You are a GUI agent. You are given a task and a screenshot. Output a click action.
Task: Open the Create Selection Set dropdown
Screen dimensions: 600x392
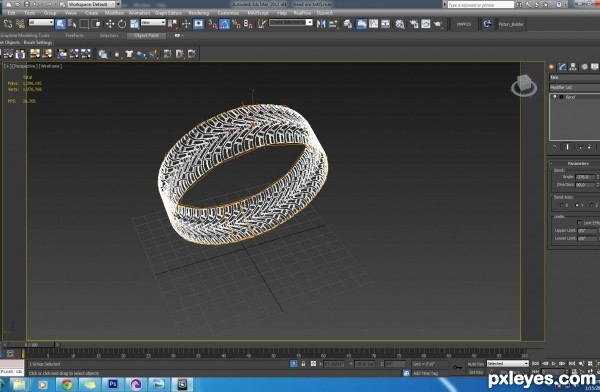click(290, 23)
